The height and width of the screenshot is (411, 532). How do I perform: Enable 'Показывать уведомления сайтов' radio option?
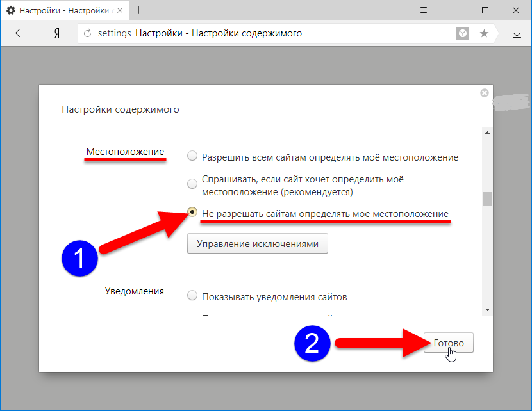[192, 296]
